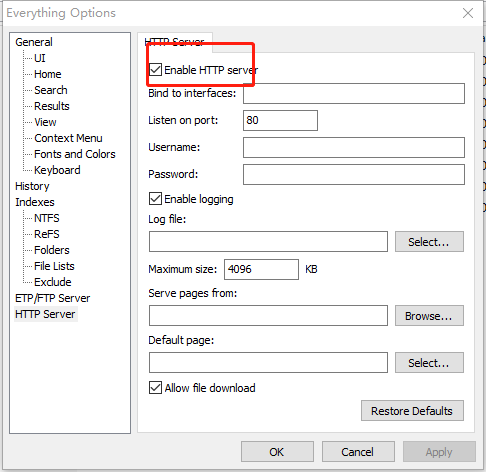Click Restore Defaults button
Screen dimensions: 486x472
tap(412, 411)
